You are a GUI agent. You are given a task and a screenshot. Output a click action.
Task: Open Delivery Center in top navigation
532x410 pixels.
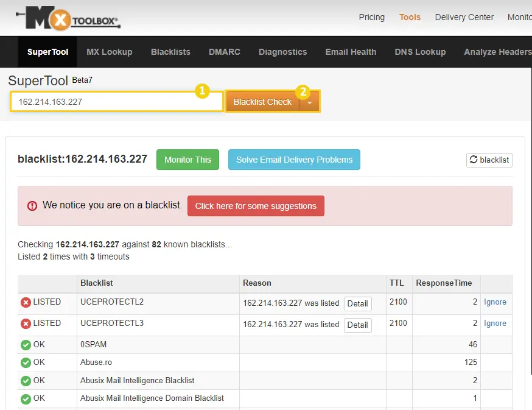click(x=464, y=17)
